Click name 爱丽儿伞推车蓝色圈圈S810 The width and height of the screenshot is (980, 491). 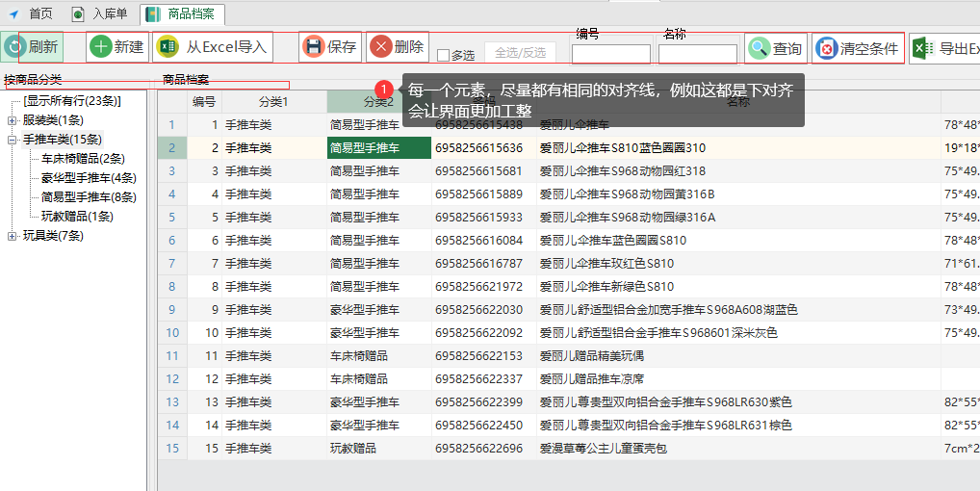coord(613,241)
